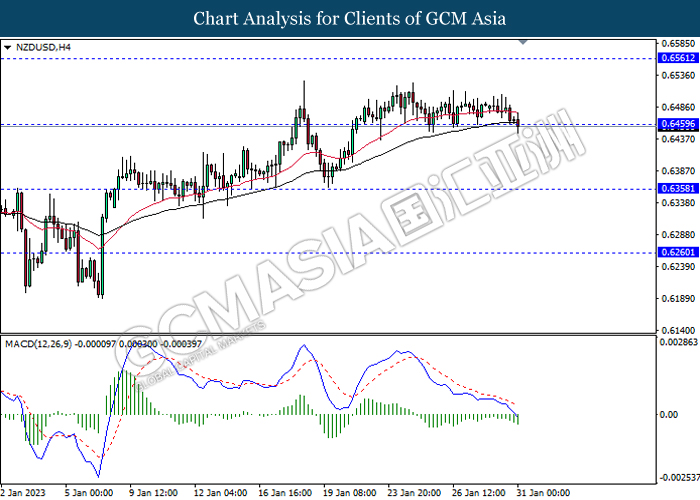Viewport: 700px width, 500px height.
Task: Click the 19 Jan 08:00 time label
Action: coord(350,492)
